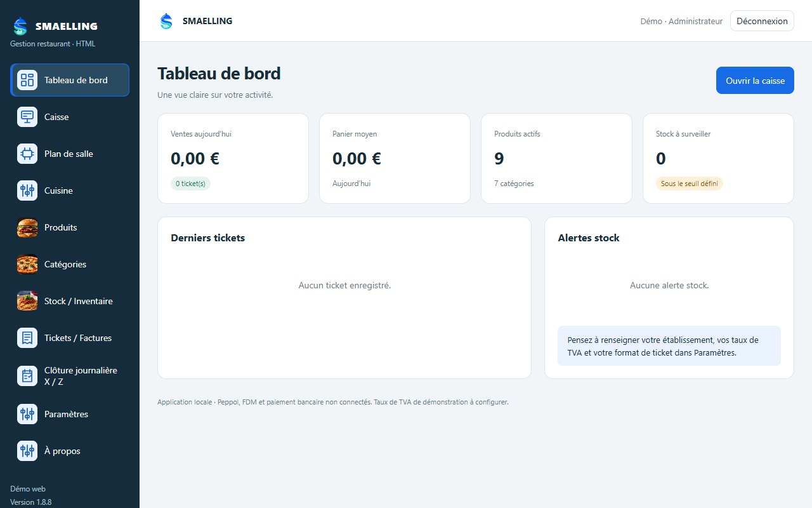Click the Cuisine sliders icon

pos(27,190)
